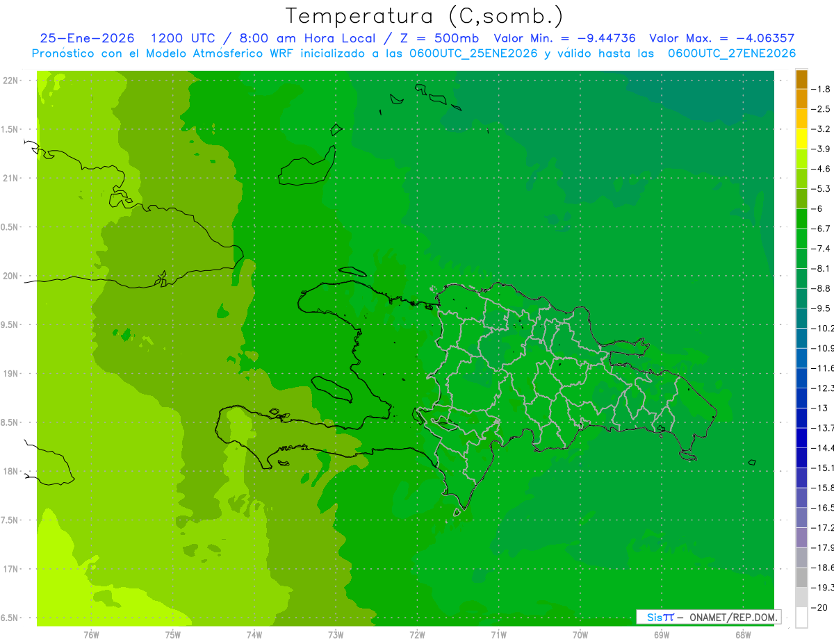The width and height of the screenshot is (834, 644).
Task: Click the '-5.3' legend value
Action: point(821,188)
